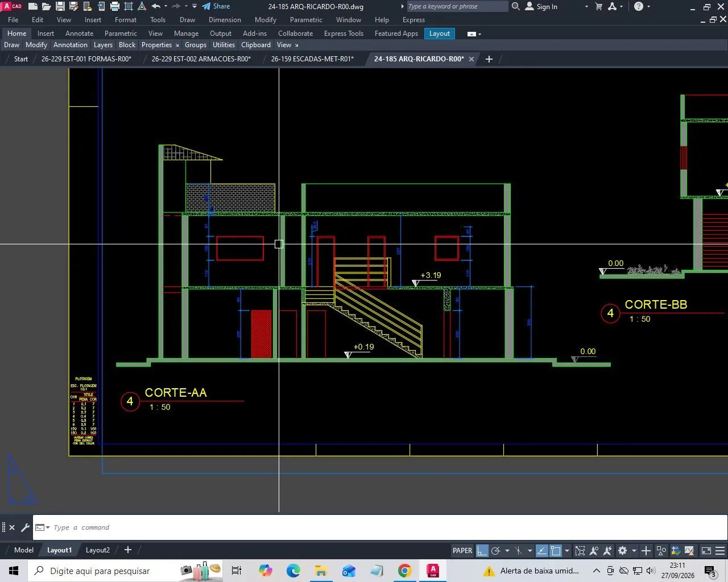Click the Workspace switching gear icon
The image size is (728, 582).
pos(622,550)
